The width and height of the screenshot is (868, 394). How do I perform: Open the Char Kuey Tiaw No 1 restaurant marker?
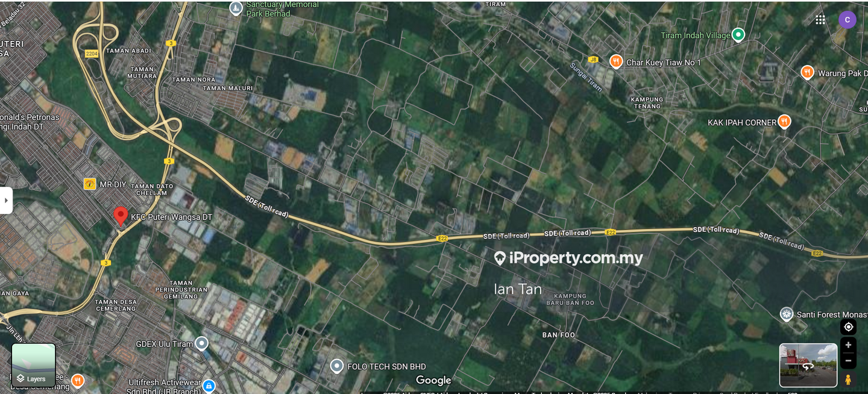(x=616, y=61)
